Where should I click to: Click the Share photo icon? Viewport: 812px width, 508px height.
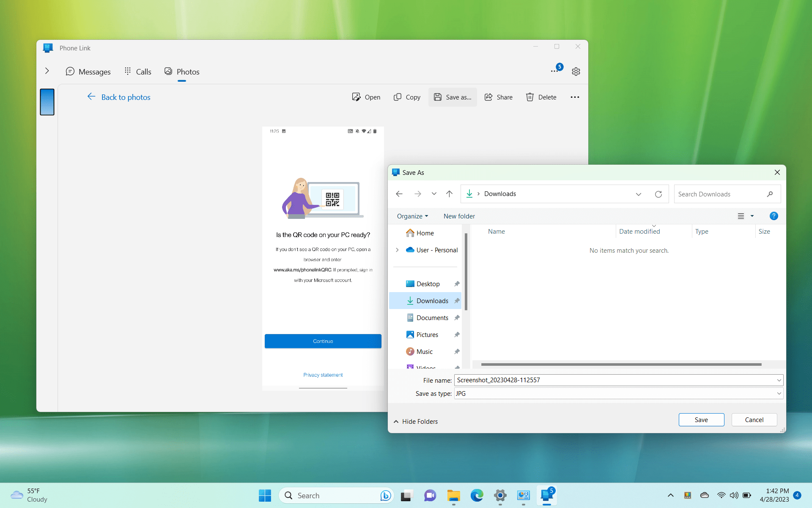pyautogui.click(x=488, y=97)
